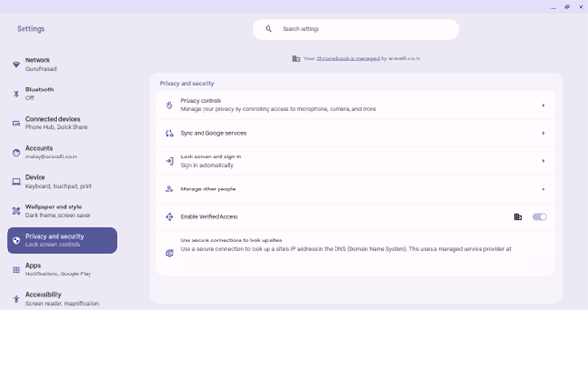
Task: Click the Connected devices icon
Action: [x=16, y=123]
